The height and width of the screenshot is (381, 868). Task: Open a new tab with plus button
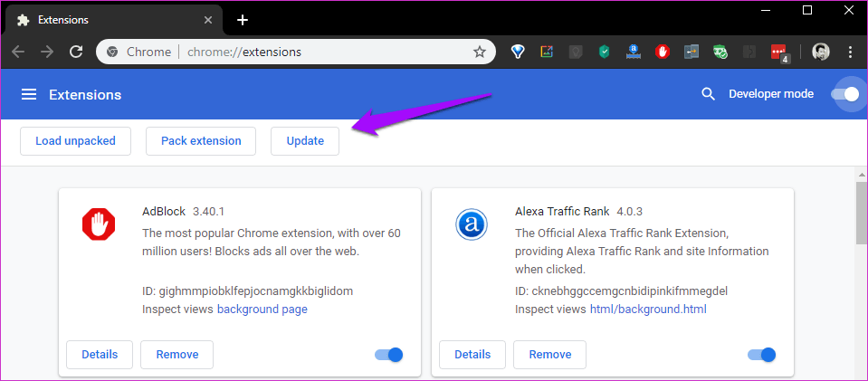tap(243, 21)
